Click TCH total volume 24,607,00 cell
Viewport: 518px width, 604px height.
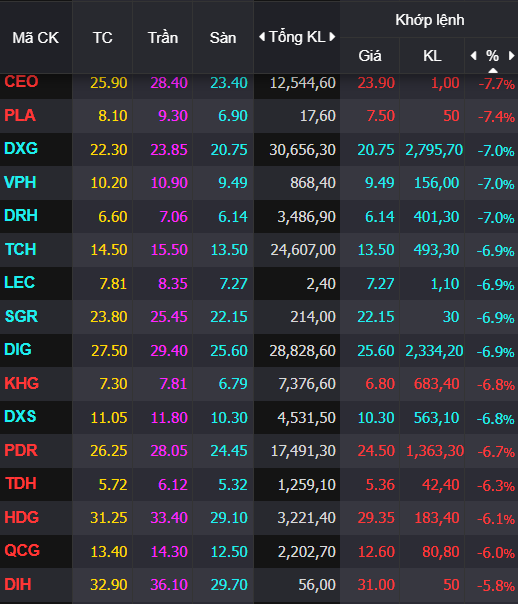(303, 250)
